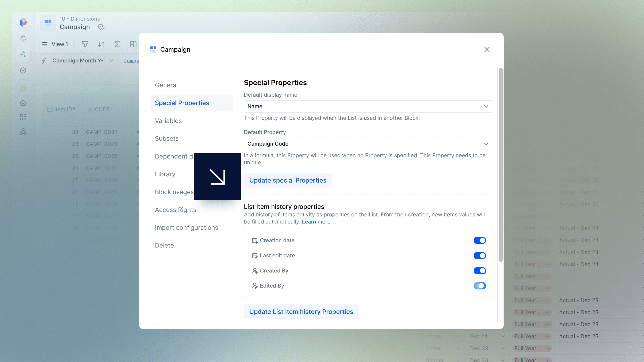Click the Campaign Month Y-1 formula name
This screenshot has height=362, width=644.
point(79,61)
